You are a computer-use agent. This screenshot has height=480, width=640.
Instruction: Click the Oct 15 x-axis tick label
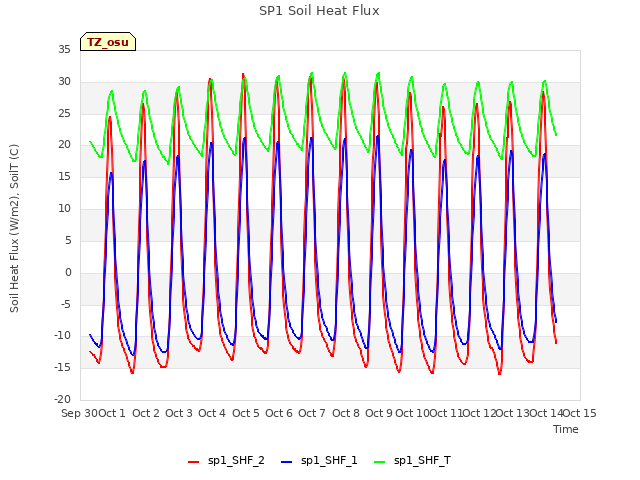[x=580, y=413]
